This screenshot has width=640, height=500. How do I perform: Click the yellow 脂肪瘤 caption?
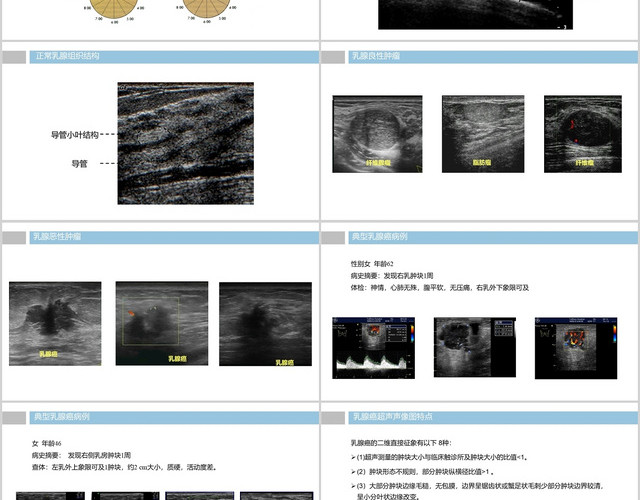coord(482,162)
